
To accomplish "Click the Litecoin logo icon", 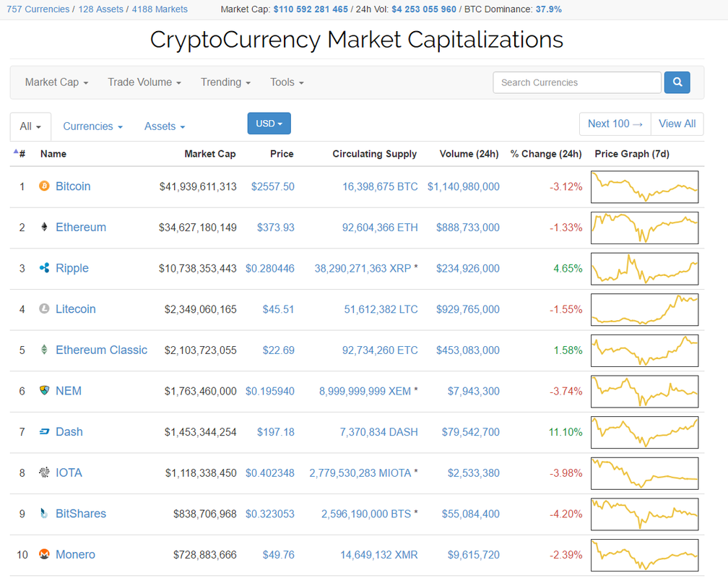I will click(x=44, y=309).
